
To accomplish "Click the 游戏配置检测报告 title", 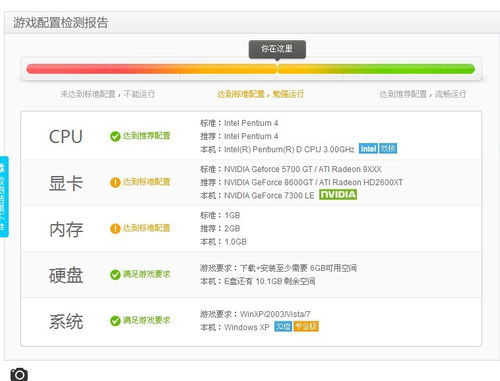I will point(61,23).
